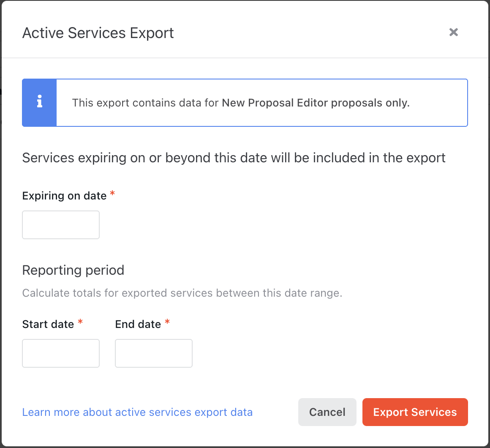490x448 pixels.
Task: Click the Reporting period heading
Action: 73,270
